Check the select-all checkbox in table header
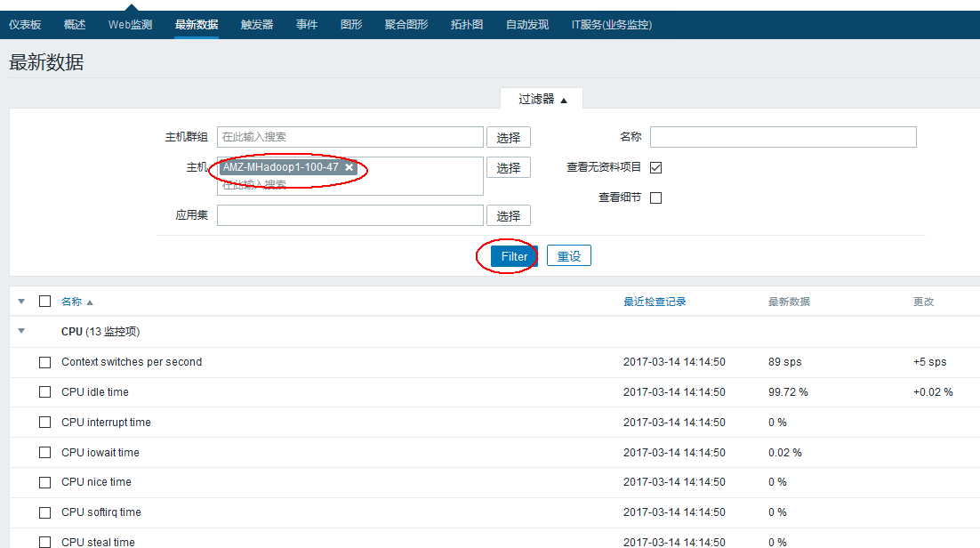Image resolution: width=980 pixels, height=548 pixels. 44,301
